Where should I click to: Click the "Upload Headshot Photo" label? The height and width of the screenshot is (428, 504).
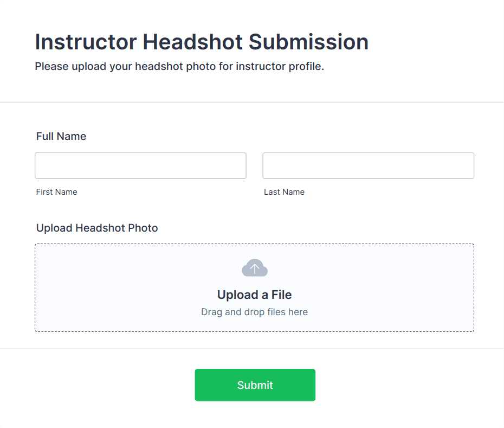pos(97,228)
